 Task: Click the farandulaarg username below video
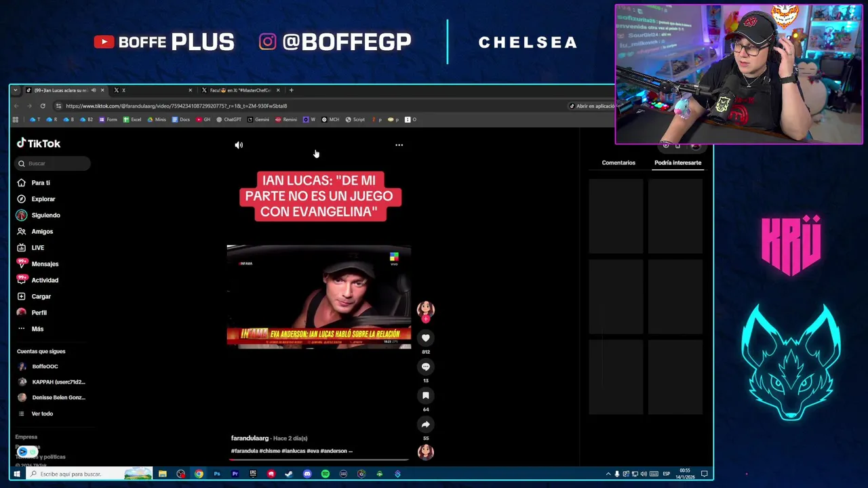250,439
